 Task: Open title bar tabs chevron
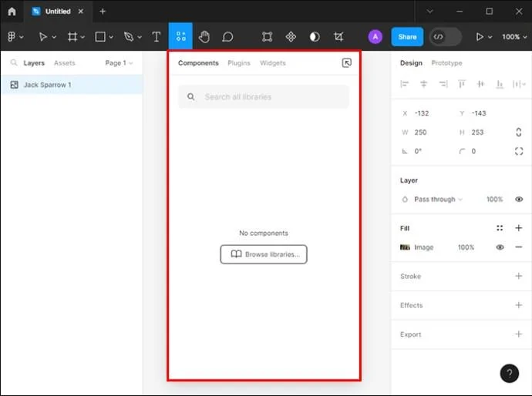tap(430, 12)
